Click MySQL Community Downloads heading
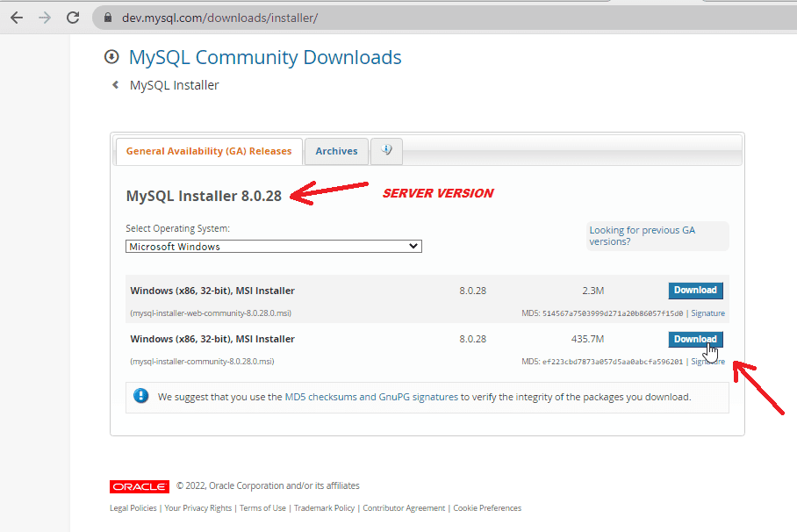Image resolution: width=797 pixels, height=532 pixels. point(265,57)
